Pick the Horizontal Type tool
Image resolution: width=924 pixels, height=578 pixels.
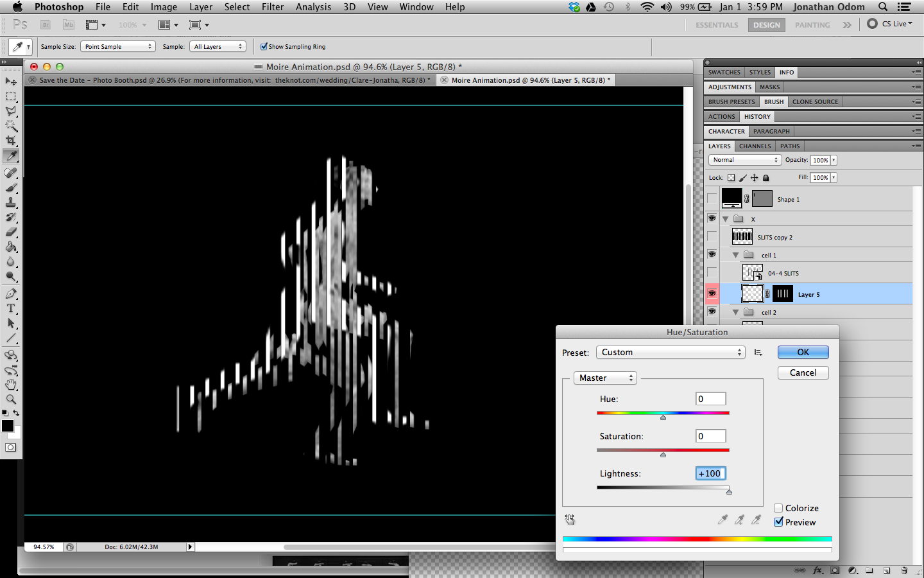pos(11,308)
